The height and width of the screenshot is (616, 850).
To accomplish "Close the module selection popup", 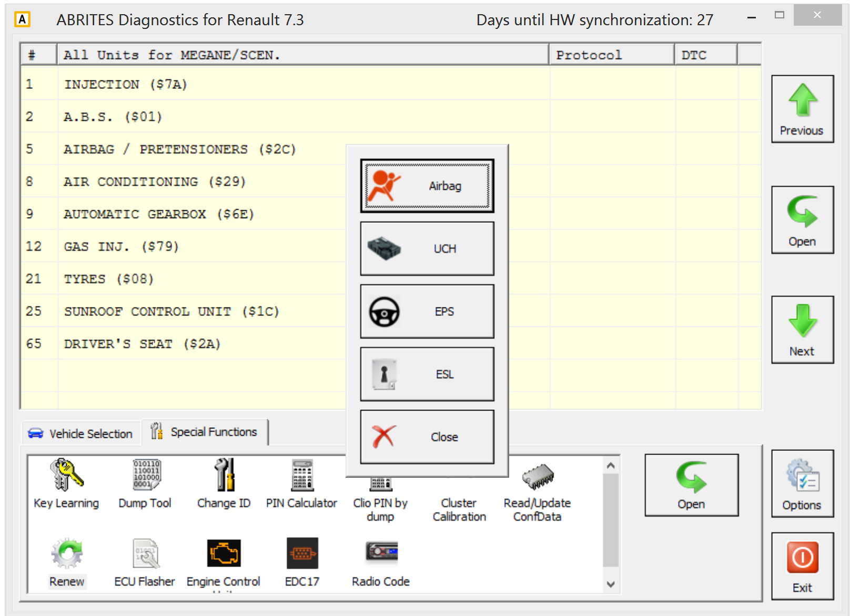I will click(x=427, y=437).
